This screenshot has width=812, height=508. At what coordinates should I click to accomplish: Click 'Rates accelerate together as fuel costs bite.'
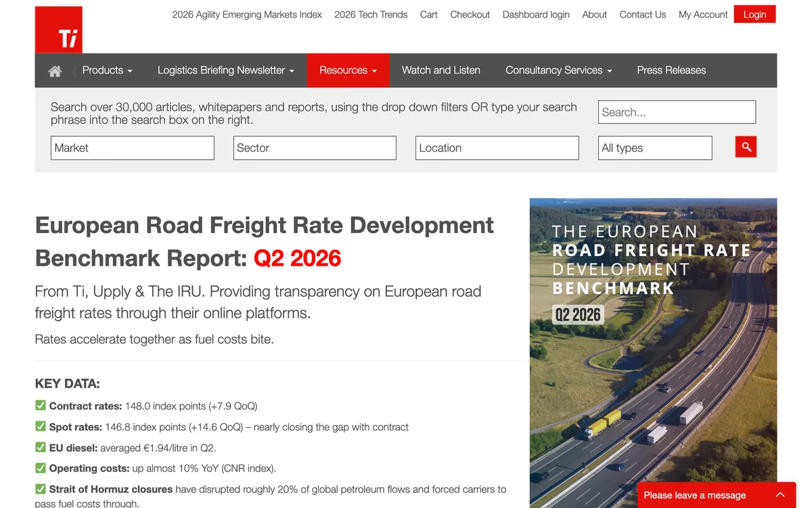click(154, 339)
